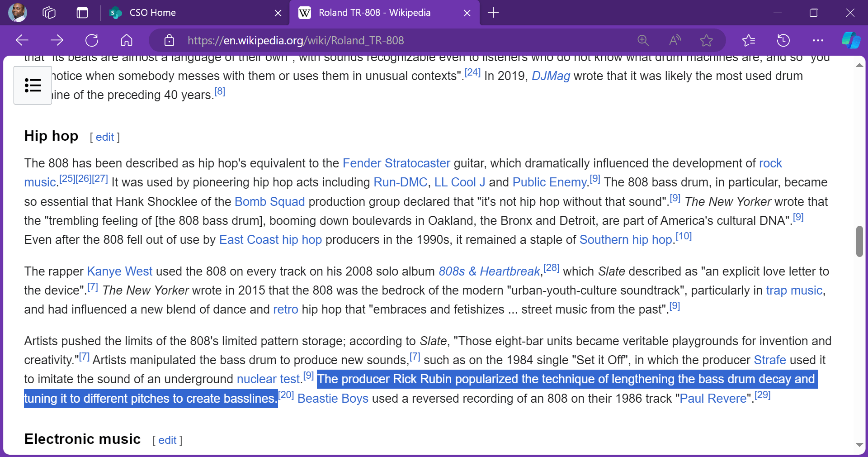Follow the trap music link
The height and width of the screenshot is (457, 868).
pyautogui.click(x=794, y=290)
